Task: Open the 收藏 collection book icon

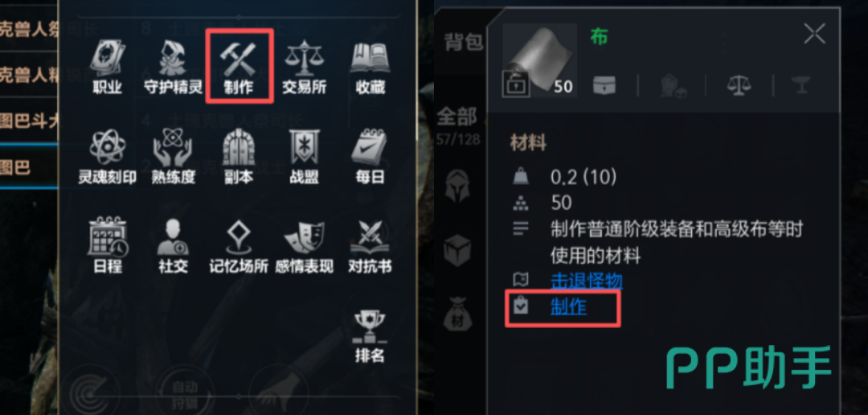Action: point(370,67)
